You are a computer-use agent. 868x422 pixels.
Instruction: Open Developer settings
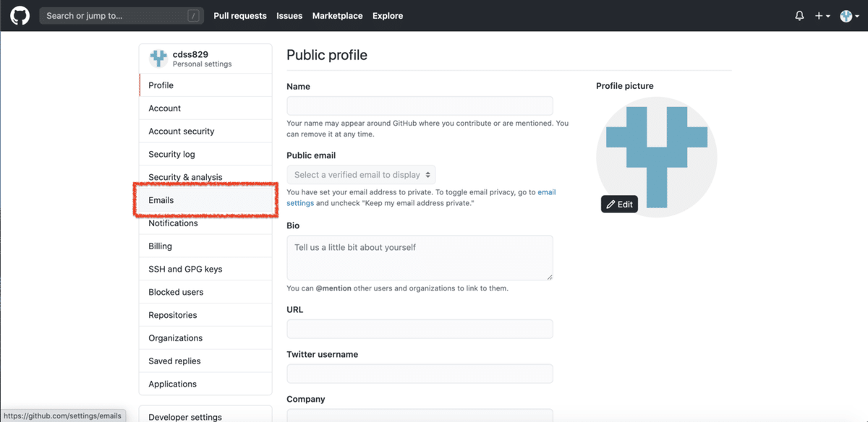[185, 417]
